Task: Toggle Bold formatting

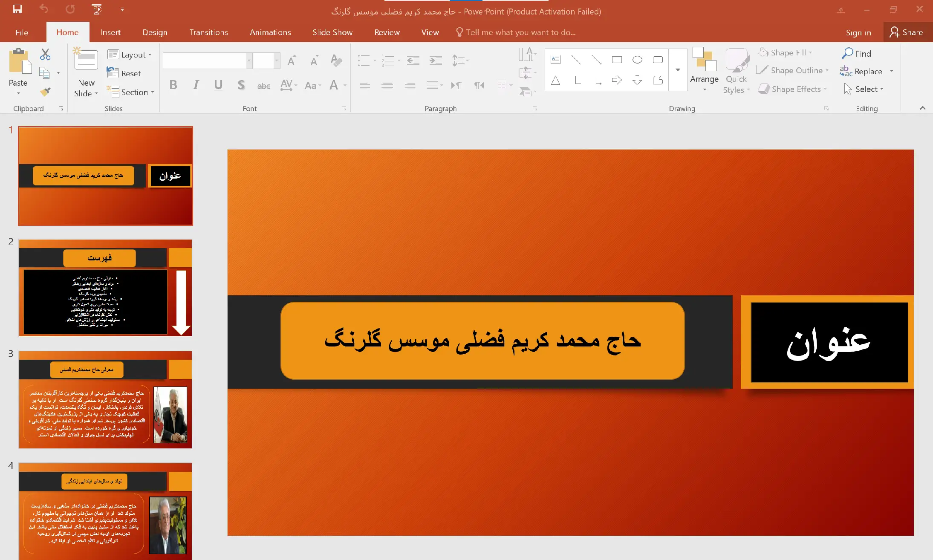Action: (x=173, y=85)
